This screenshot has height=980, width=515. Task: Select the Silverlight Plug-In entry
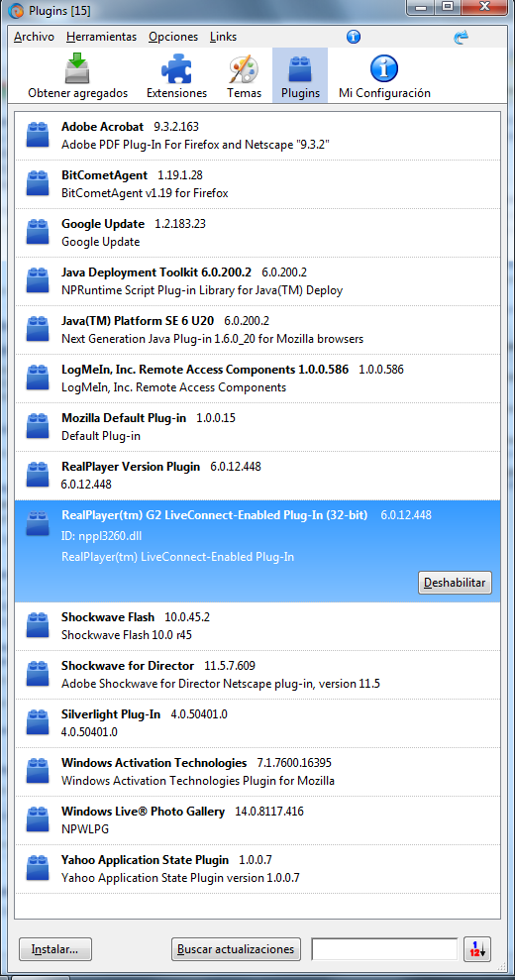257,723
